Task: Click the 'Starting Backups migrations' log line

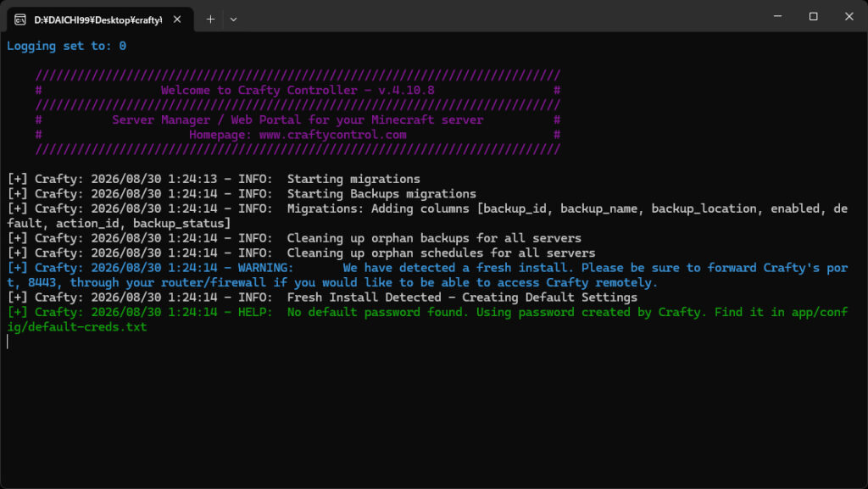Action: click(242, 193)
